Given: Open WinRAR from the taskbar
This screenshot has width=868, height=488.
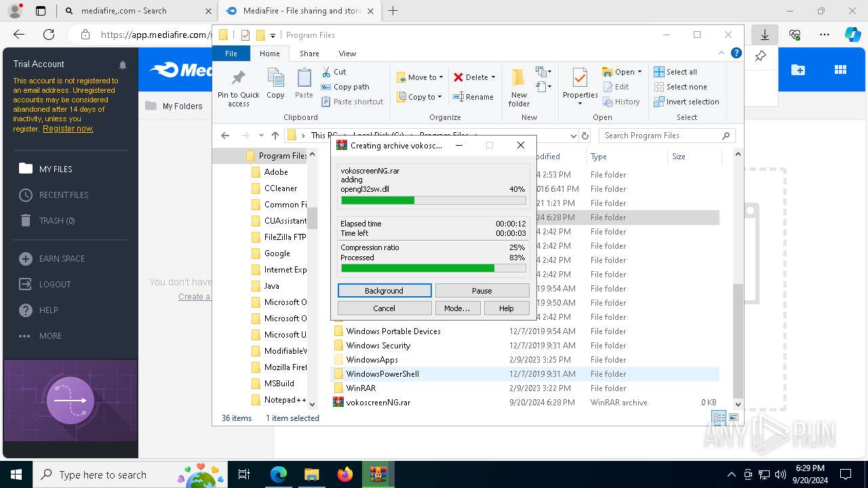Looking at the screenshot, I should coord(378,474).
